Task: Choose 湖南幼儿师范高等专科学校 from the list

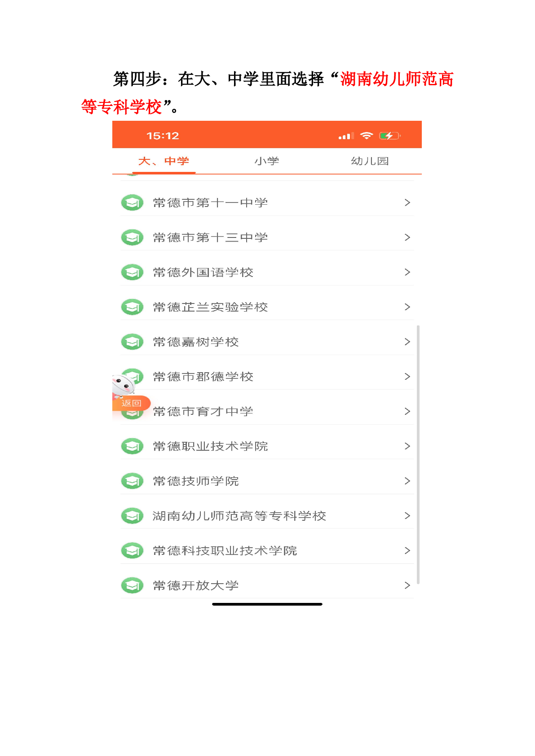Action: [239, 516]
